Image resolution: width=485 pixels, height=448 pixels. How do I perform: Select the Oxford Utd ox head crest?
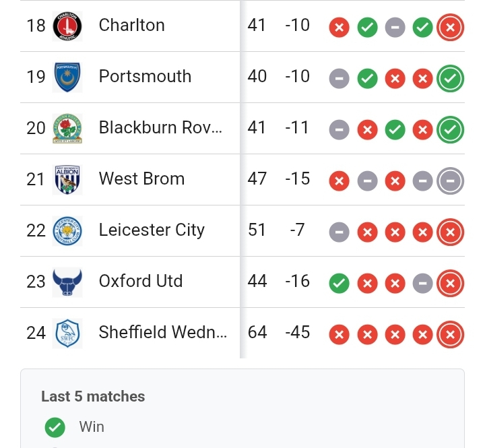click(67, 282)
